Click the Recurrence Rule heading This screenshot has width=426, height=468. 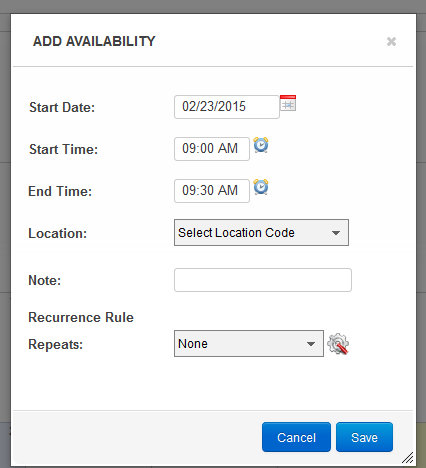[81, 317]
